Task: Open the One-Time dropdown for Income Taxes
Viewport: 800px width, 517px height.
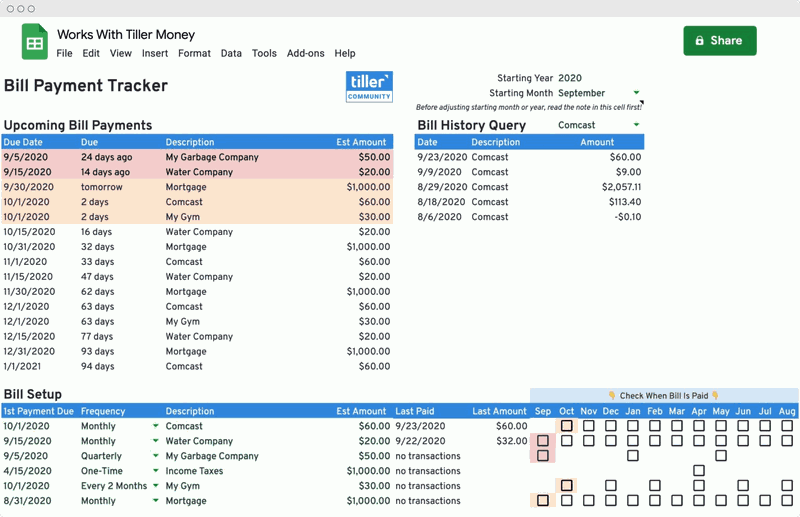Action: click(x=156, y=471)
